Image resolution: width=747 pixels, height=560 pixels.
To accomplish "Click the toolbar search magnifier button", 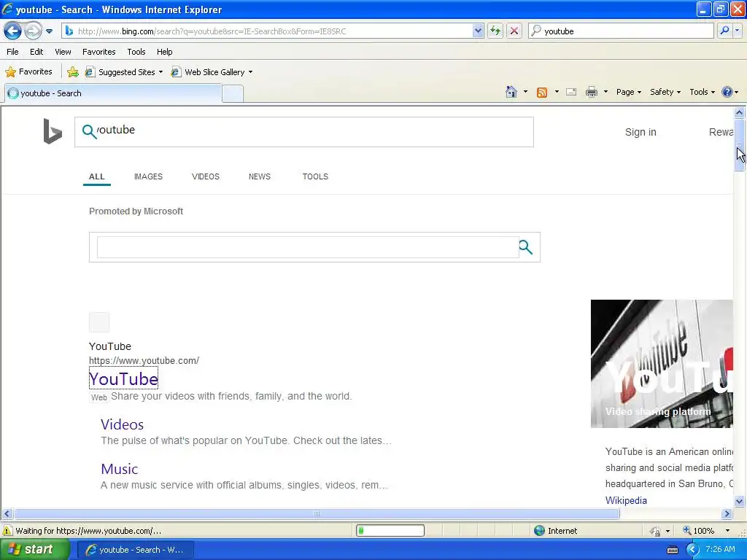I will (x=724, y=31).
